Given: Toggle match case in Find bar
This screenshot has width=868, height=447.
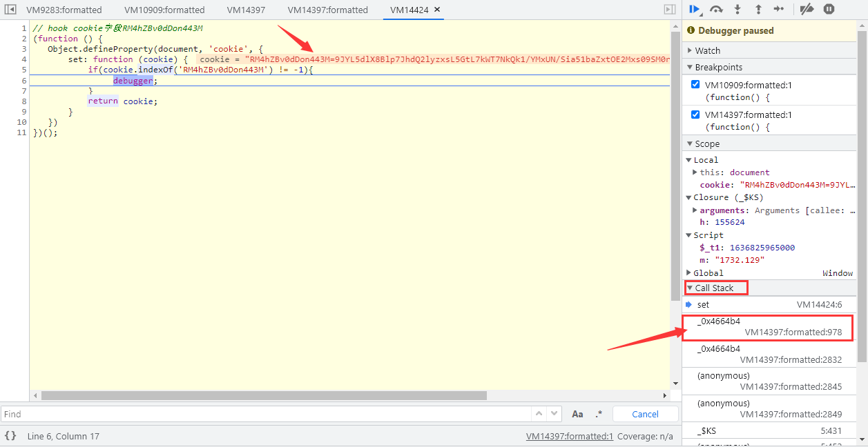Looking at the screenshot, I should point(577,414).
